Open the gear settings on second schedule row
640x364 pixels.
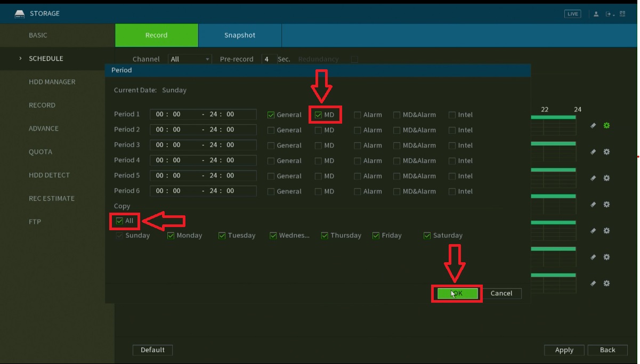pos(606,152)
